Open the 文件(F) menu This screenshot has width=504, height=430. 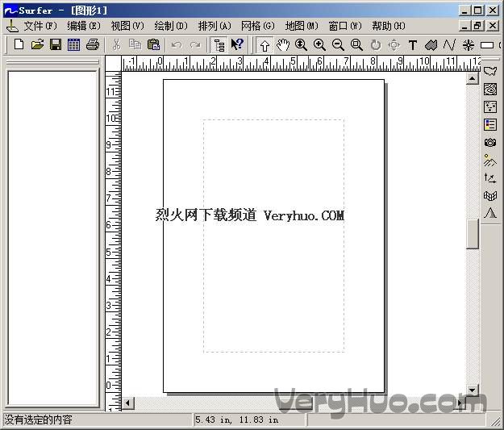tap(40, 26)
